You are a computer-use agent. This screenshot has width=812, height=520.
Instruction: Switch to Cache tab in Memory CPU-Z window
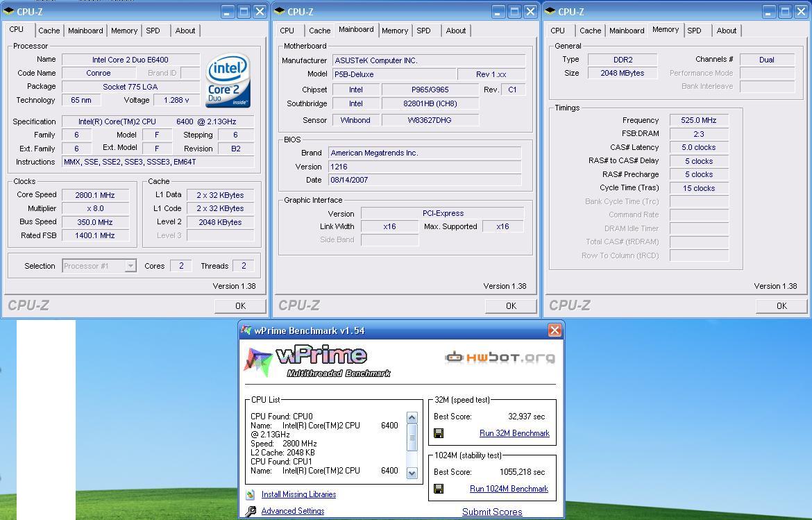[591, 31]
